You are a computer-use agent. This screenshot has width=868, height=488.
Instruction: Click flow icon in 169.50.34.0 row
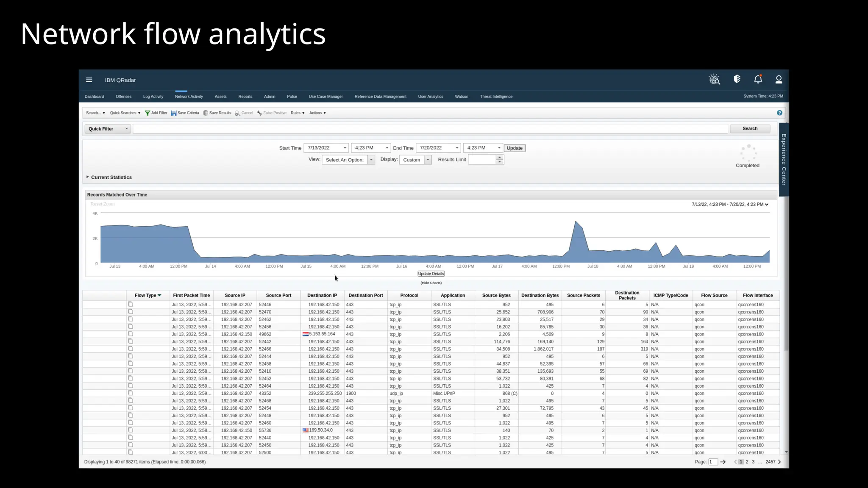131,430
